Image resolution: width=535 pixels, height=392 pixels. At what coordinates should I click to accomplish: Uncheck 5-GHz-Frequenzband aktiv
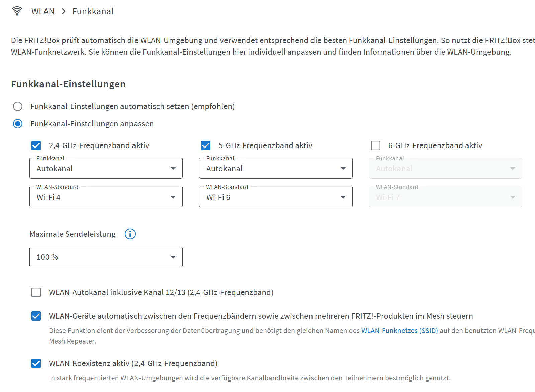206,145
